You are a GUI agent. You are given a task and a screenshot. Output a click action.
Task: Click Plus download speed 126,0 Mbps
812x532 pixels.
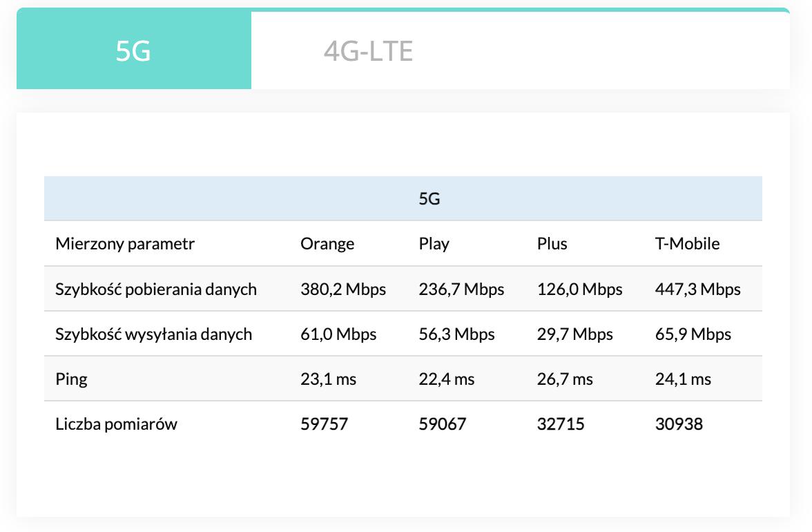coord(579,289)
